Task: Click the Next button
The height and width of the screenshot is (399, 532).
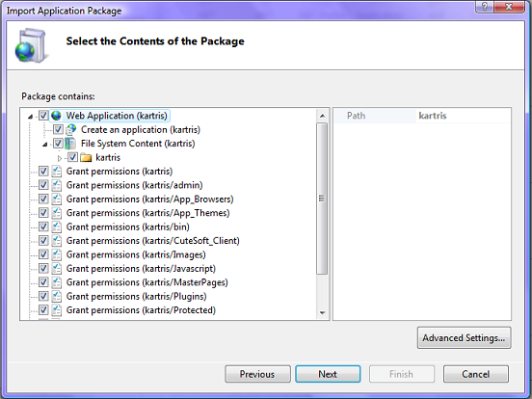Action: (x=328, y=374)
